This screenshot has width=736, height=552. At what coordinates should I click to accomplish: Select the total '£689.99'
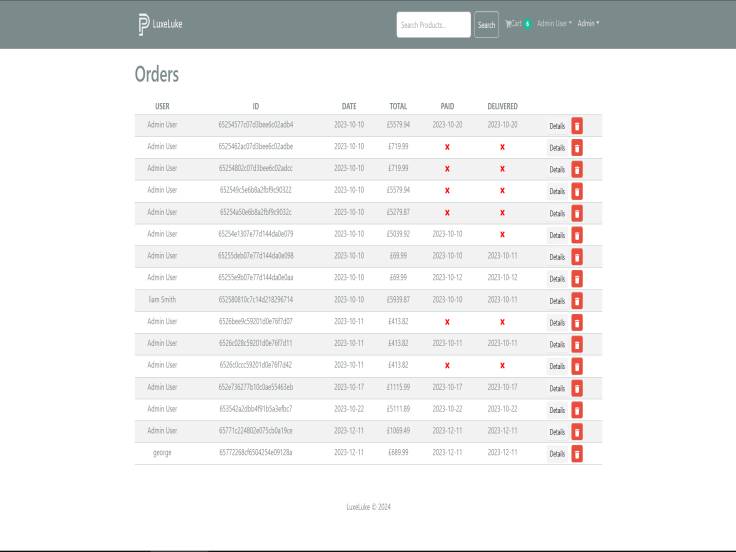398,452
